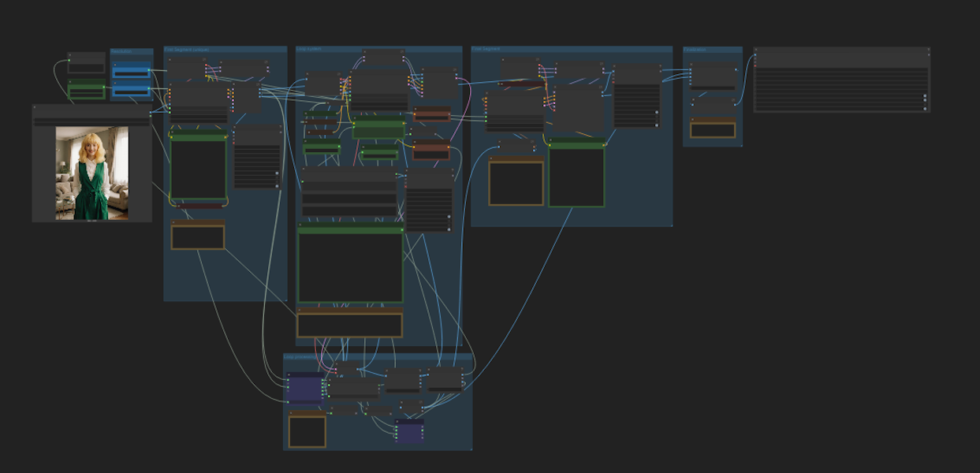Select the Resolution group title
Screen dimensions: 980x473
[121, 51]
